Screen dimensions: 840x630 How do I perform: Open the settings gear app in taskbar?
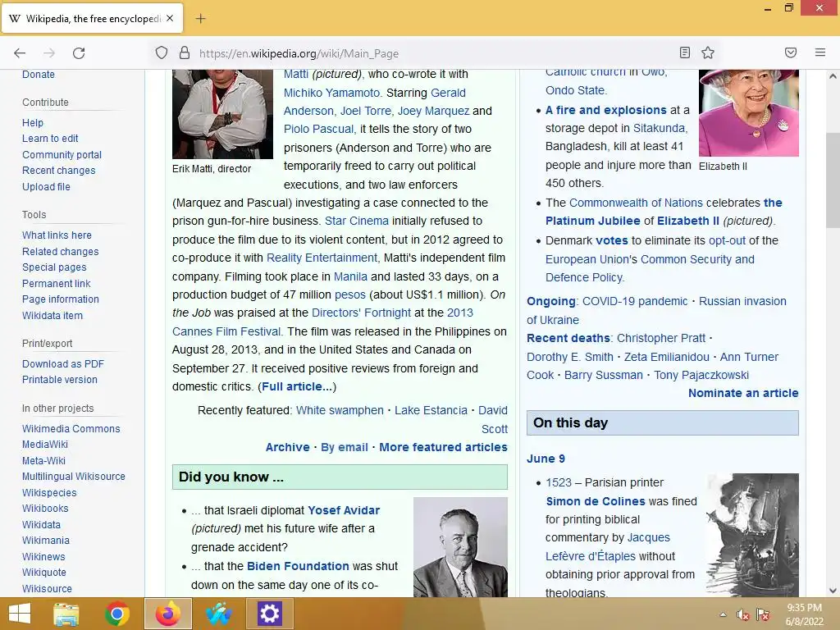[269, 614]
